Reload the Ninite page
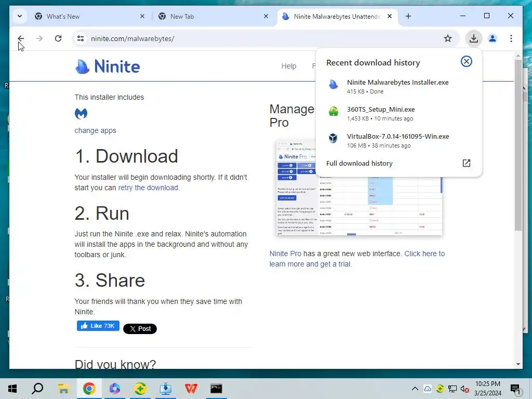The height and width of the screenshot is (399, 532). (58, 38)
